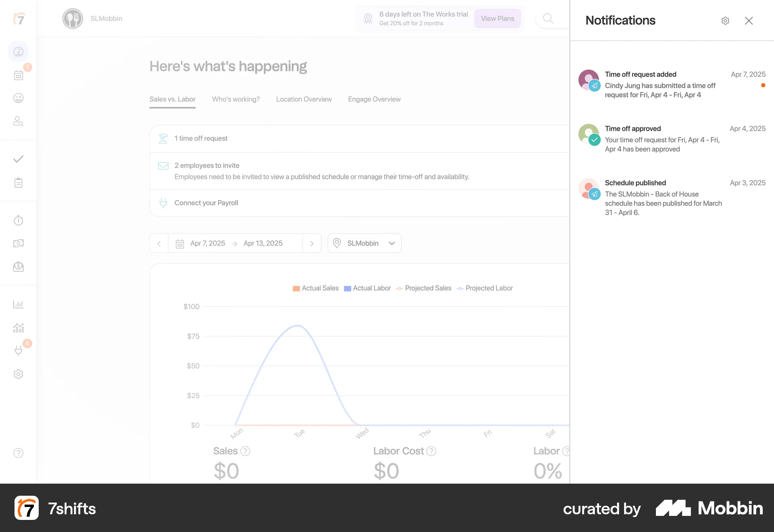Toggle the Actual Sales legend item
Viewport: 774px width, 532px height.
(316, 288)
